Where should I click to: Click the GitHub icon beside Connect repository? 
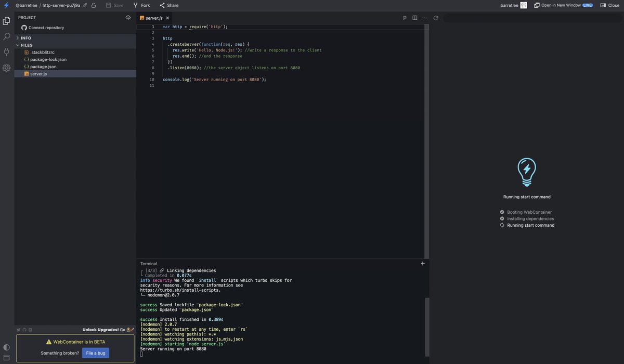[24, 28]
